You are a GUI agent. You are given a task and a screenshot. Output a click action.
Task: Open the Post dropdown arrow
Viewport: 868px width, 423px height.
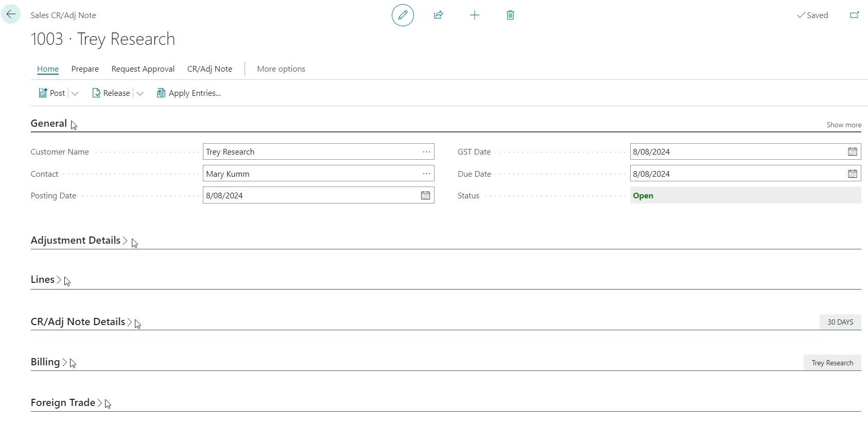(x=75, y=93)
